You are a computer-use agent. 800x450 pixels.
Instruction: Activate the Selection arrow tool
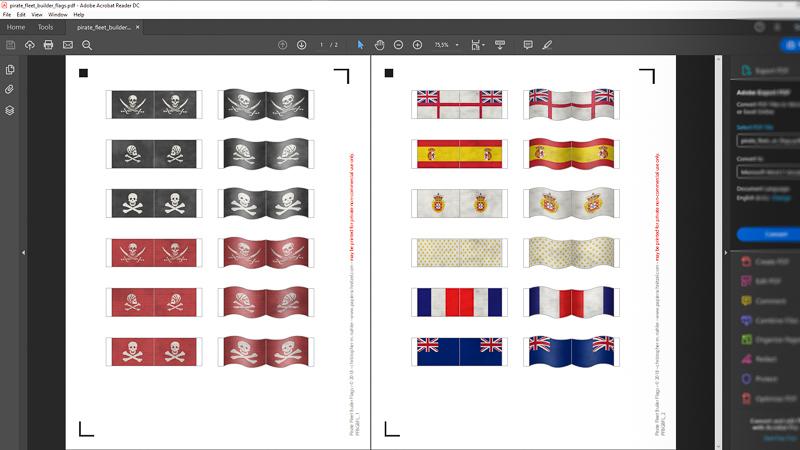(361, 45)
